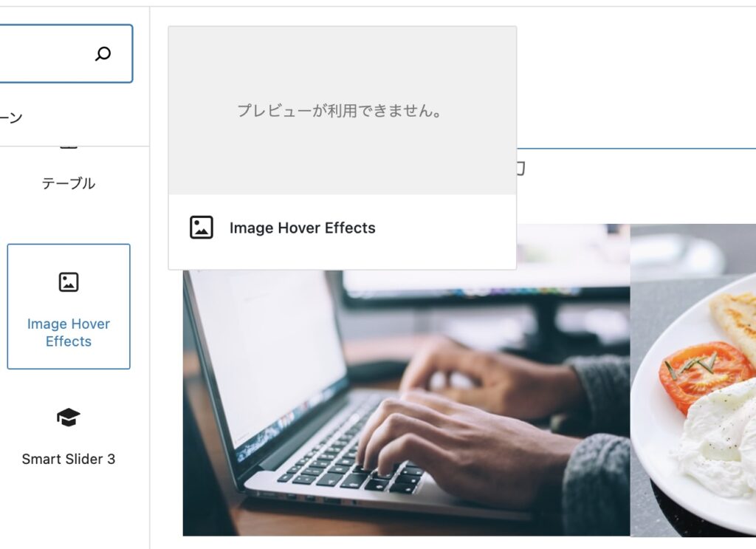Click the magnifier search icon
The image size is (756, 549).
(x=103, y=53)
